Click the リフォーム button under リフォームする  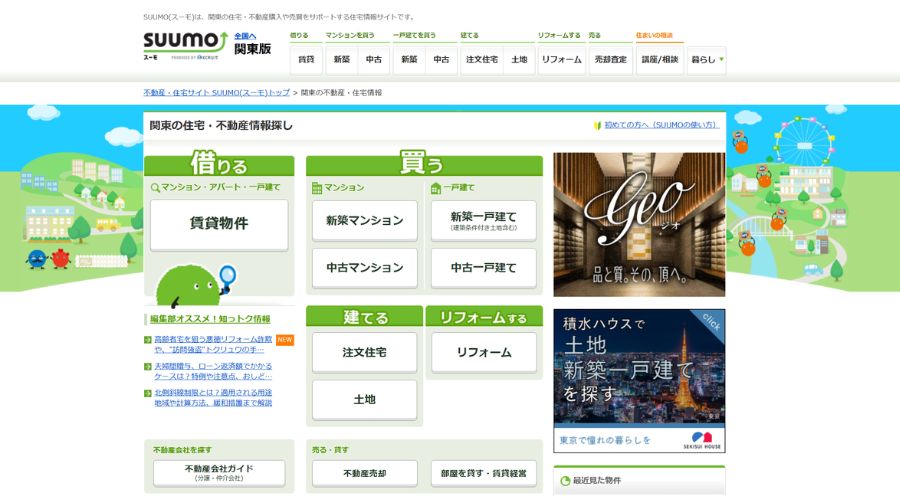(484, 352)
